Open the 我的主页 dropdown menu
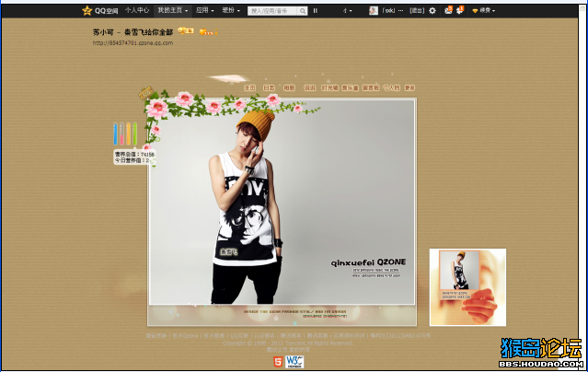This screenshot has width=588, height=372. pyautogui.click(x=172, y=10)
